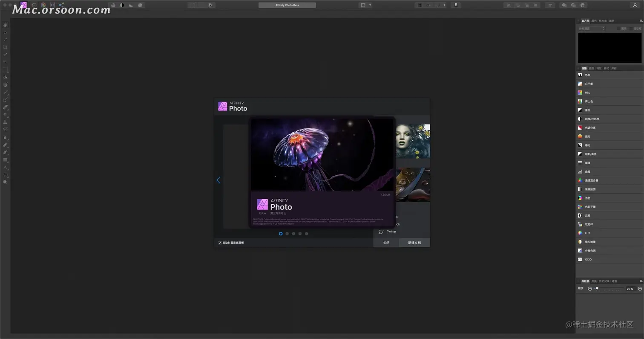Add an OCIO adjustment

pyautogui.click(x=609, y=259)
